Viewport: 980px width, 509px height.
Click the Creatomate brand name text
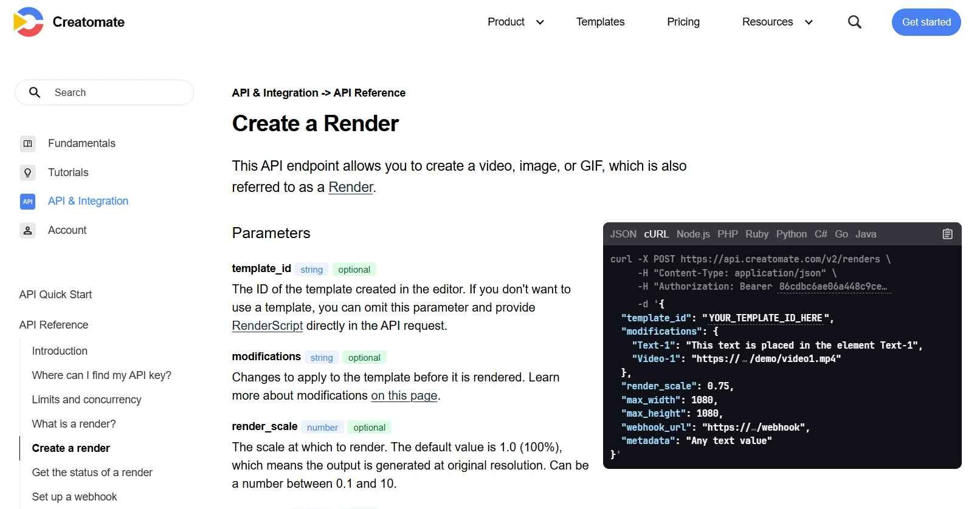[89, 22]
